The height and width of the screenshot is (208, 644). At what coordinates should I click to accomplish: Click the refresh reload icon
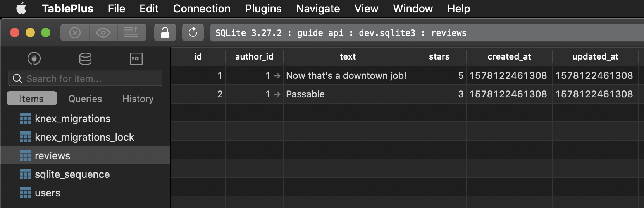click(x=193, y=32)
